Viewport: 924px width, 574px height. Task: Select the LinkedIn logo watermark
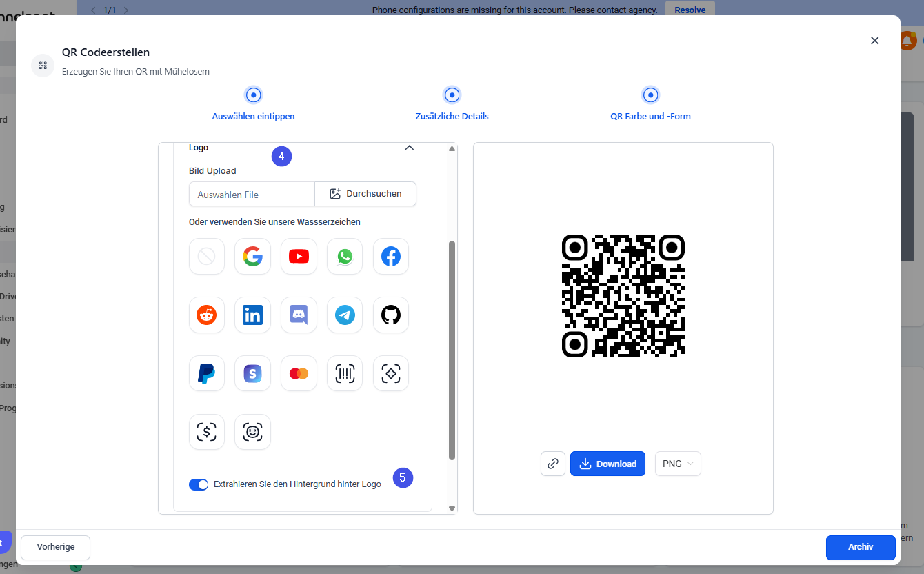[252, 315]
